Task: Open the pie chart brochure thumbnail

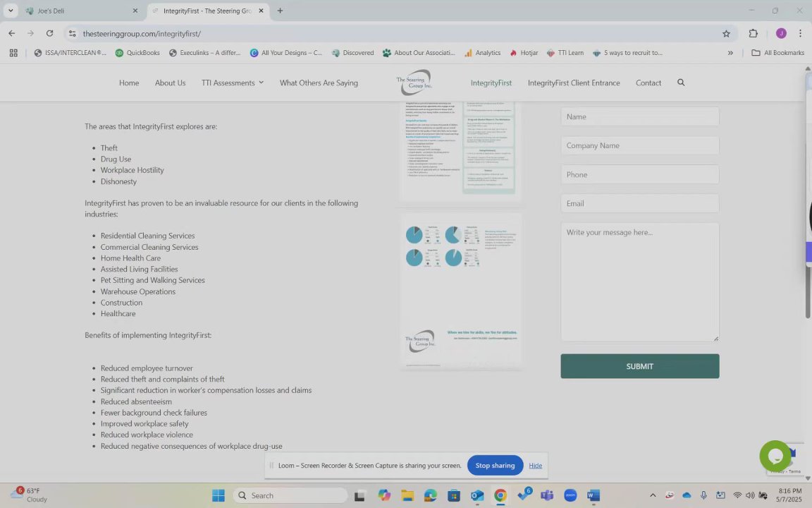Action: (x=460, y=290)
